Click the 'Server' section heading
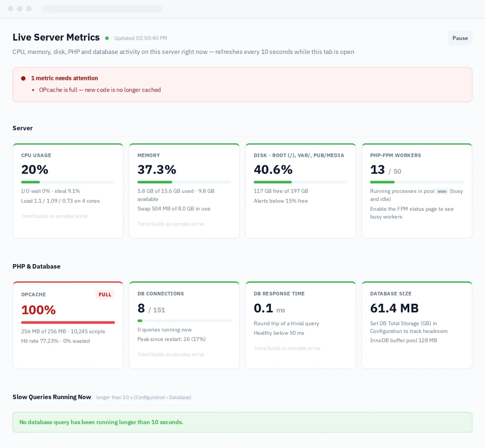Screen dimensions: 485x448 [x=22, y=128]
